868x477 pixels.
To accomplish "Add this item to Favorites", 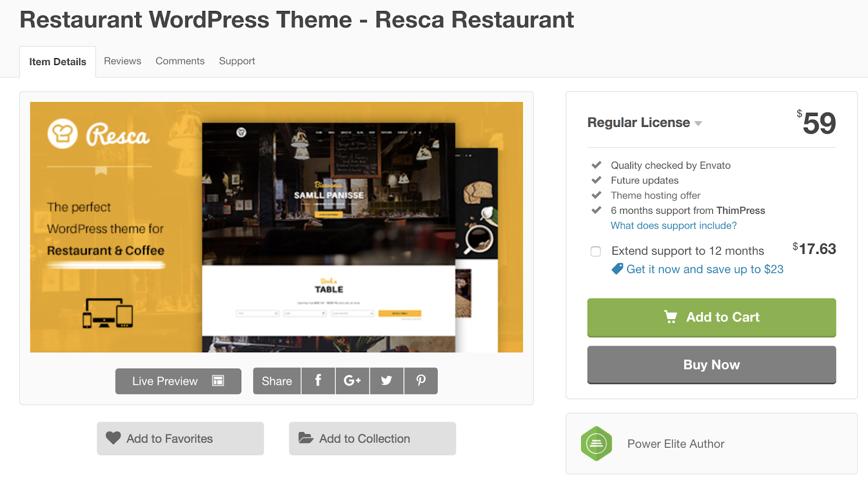I will (x=180, y=438).
